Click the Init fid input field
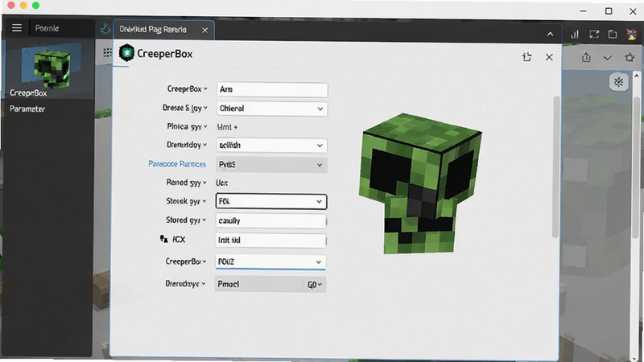 click(271, 240)
